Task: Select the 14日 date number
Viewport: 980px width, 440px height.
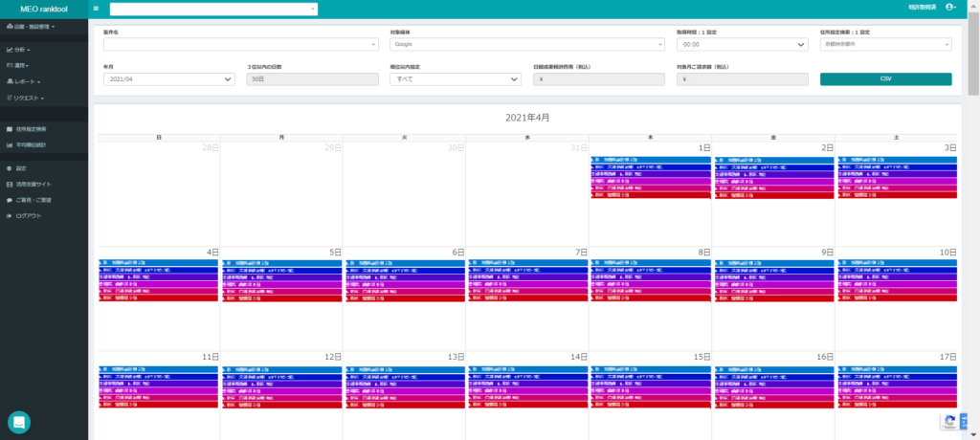Action: coord(579,357)
